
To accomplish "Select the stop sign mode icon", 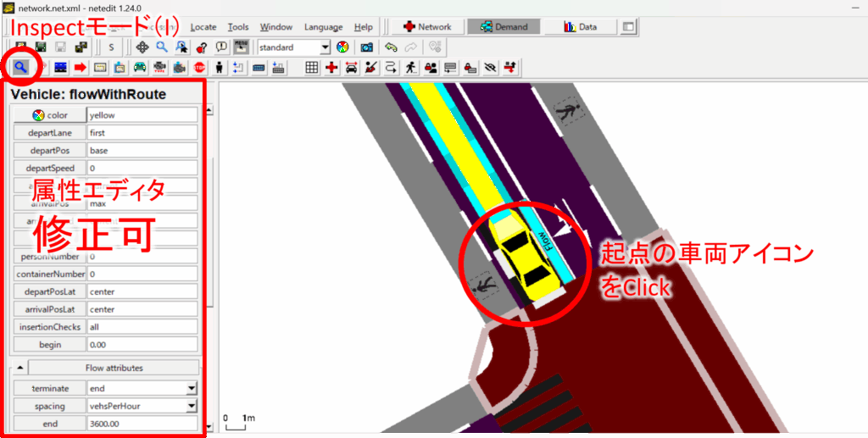I will pos(200,67).
